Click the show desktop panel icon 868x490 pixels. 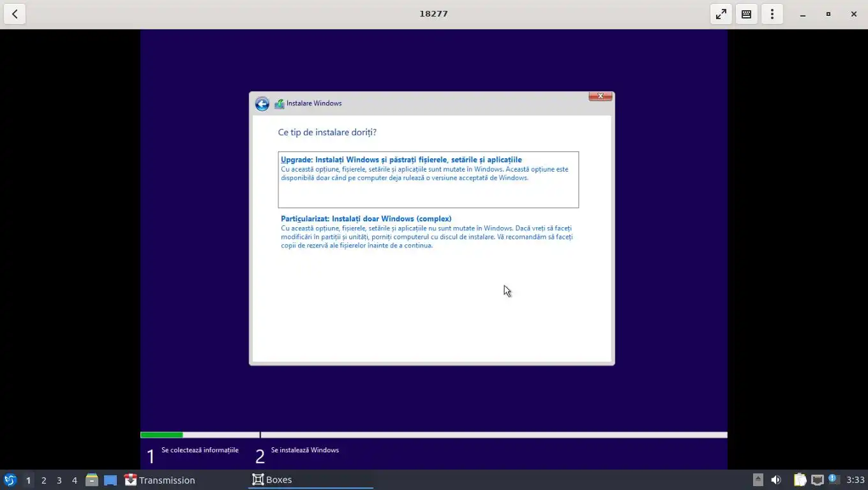point(110,480)
